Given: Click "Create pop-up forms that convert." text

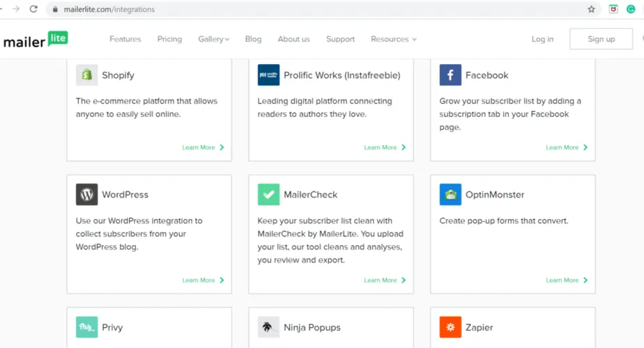Looking at the screenshot, I should (x=503, y=221).
